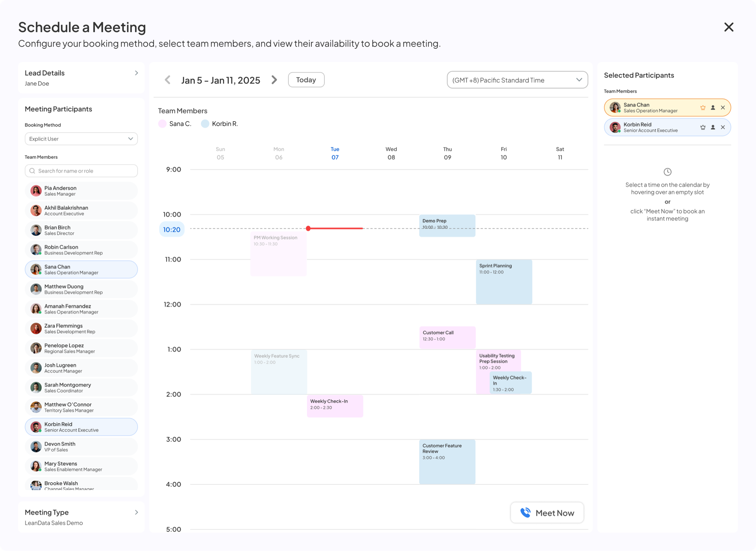Click the Search for name or role field
The width and height of the screenshot is (756, 551).
pos(81,171)
